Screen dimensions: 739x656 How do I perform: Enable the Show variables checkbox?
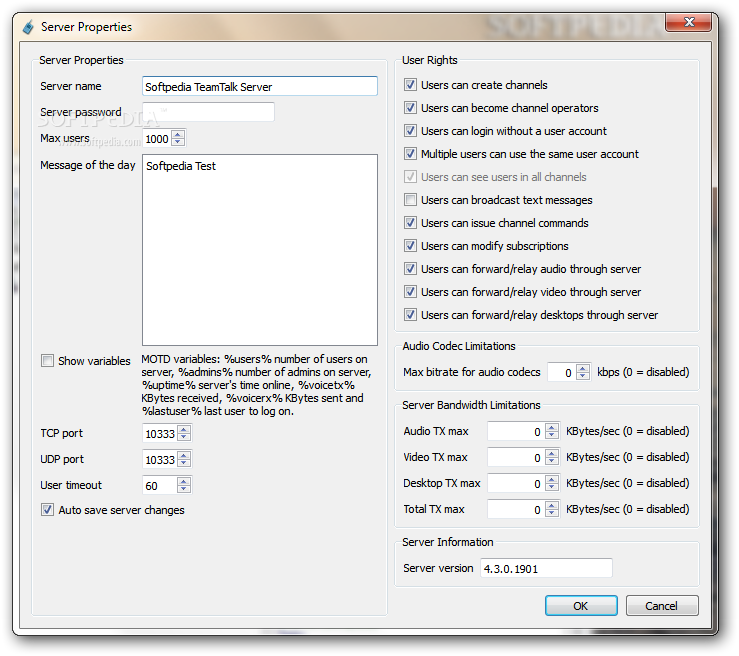pyautogui.click(x=47, y=361)
